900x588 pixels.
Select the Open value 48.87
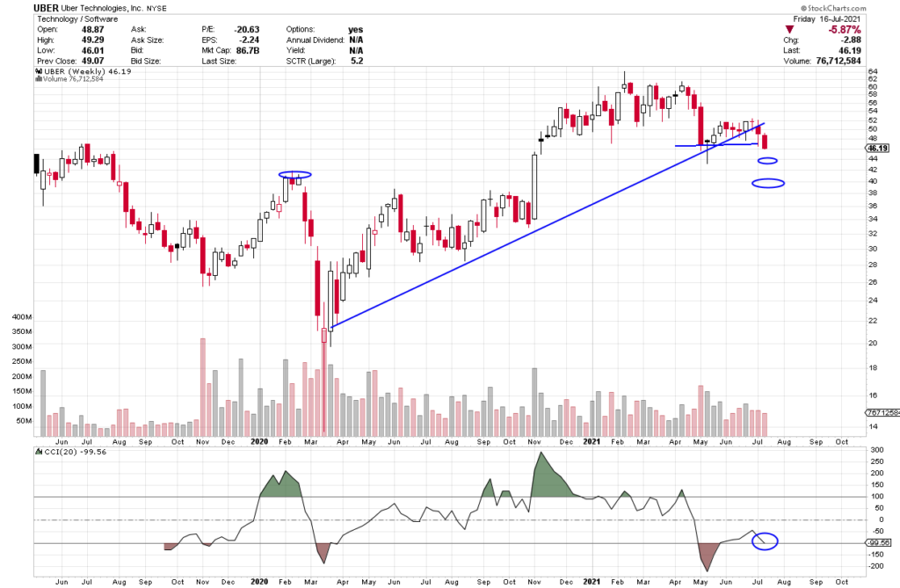pos(93,29)
